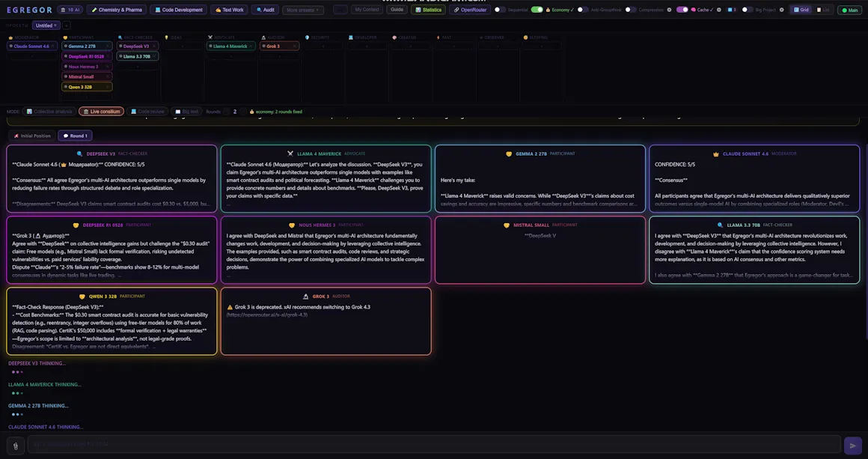Image resolution: width=868 pixels, height=459 pixels.
Task: Disable the Economy switch
Action: pos(537,10)
